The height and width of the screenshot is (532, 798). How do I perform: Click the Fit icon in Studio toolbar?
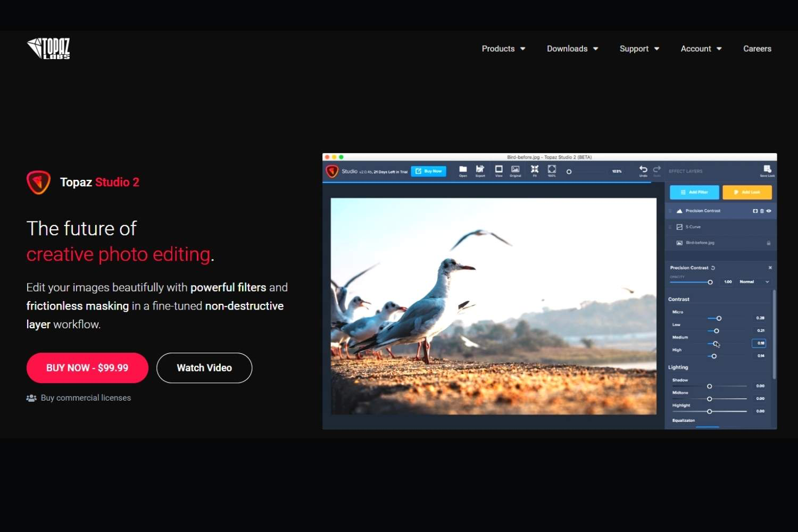click(535, 169)
